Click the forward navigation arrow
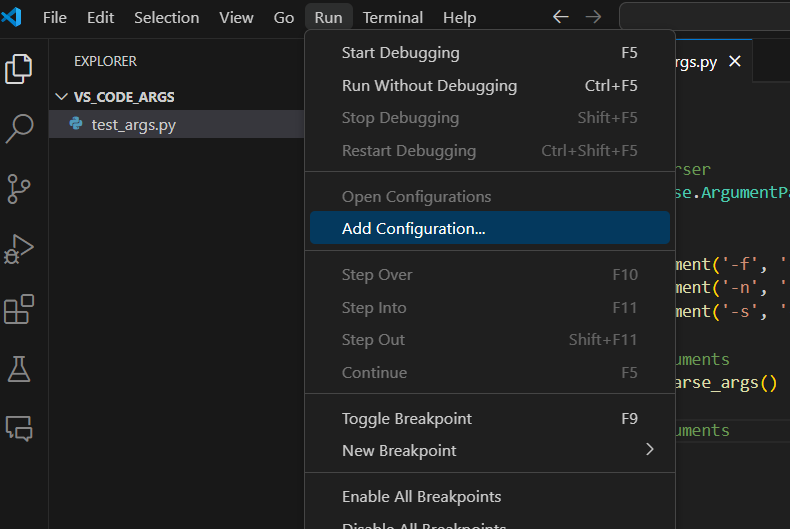 (593, 17)
